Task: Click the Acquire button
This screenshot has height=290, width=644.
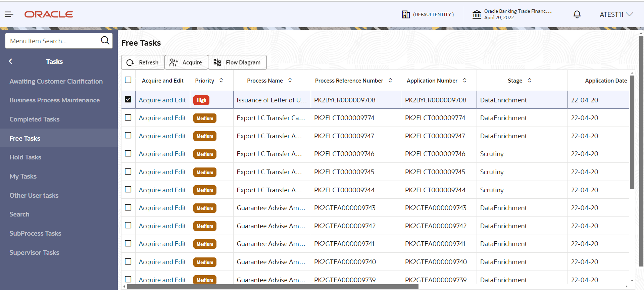Action: click(186, 62)
